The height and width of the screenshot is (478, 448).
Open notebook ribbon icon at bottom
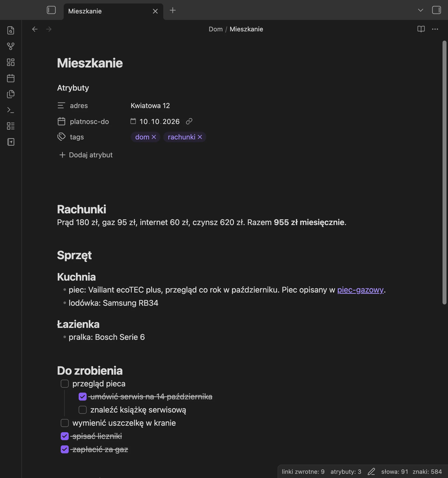(x=11, y=142)
